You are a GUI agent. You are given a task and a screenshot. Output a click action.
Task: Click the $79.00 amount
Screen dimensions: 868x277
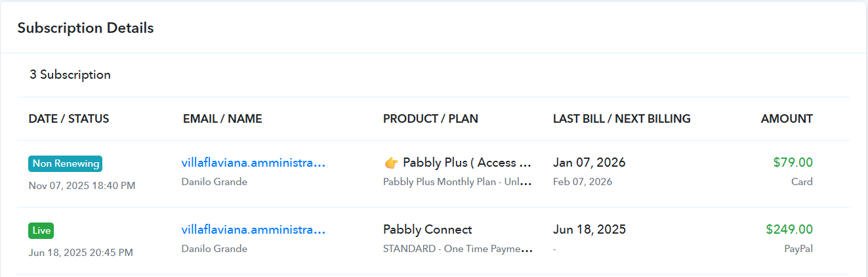click(793, 163)
